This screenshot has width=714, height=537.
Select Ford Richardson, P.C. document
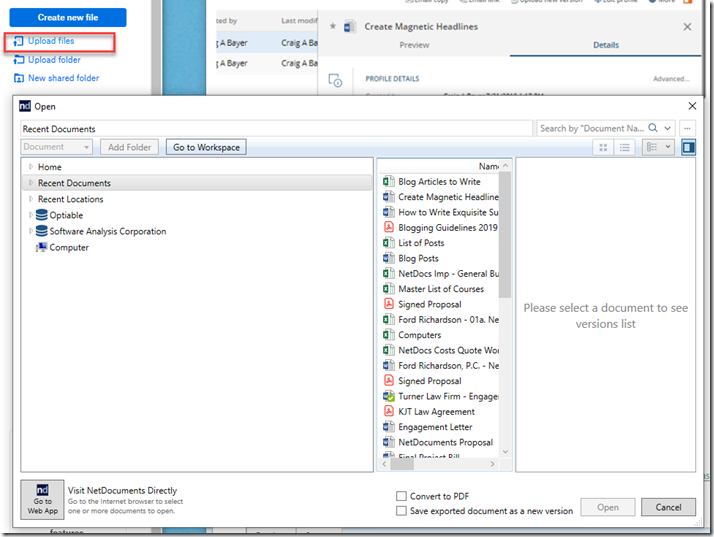click(449, 366)
